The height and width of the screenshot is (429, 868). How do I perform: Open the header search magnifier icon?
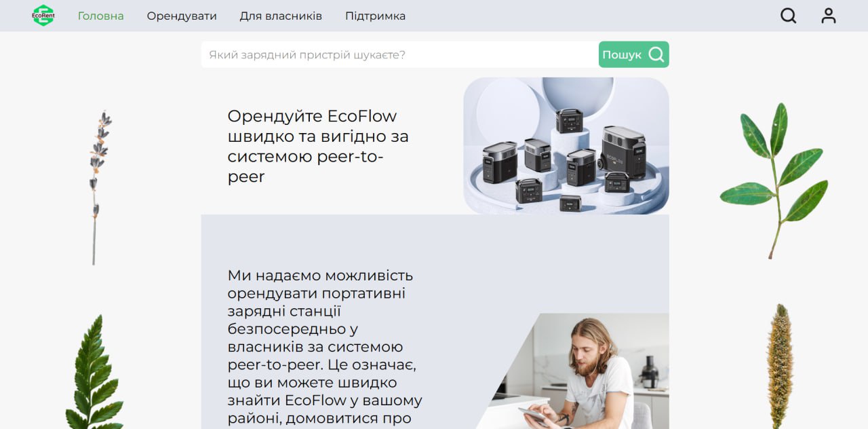tap(788, 16)
